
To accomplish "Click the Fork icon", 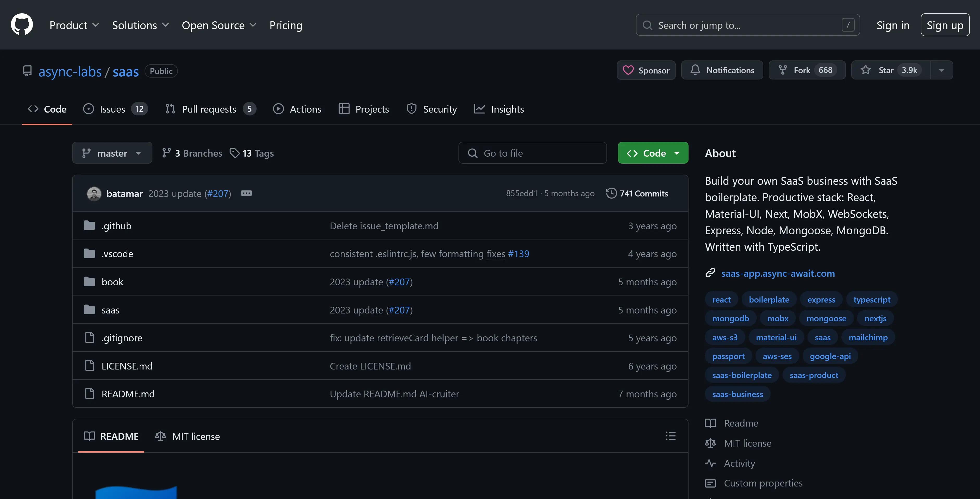I will pos(783,70).
